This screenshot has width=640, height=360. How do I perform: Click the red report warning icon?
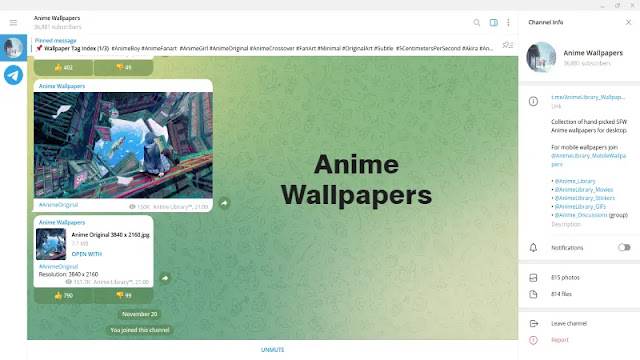[533, 340]
